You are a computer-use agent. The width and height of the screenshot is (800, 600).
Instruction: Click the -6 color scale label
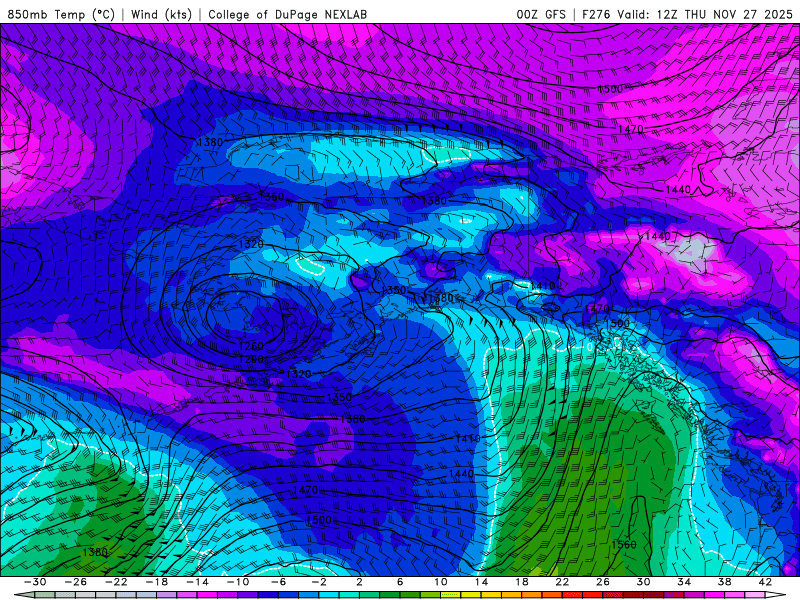(x=278, y=582)
